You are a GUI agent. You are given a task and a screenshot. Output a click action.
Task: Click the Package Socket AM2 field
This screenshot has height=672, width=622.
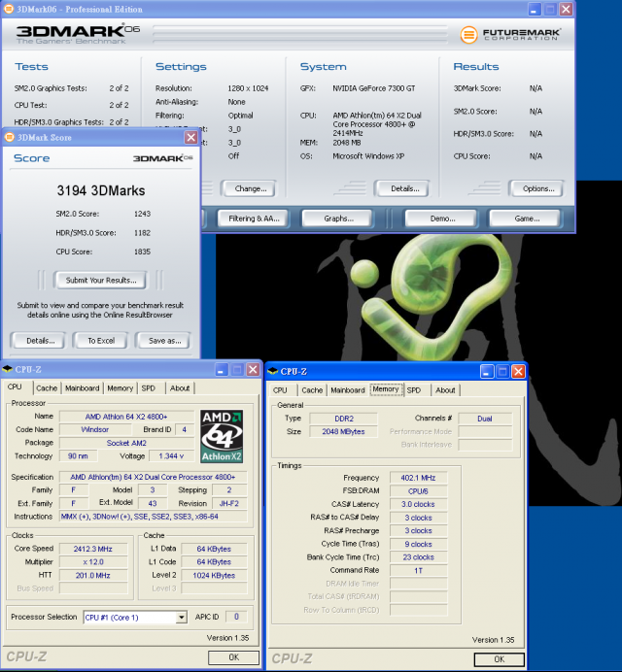126,443
